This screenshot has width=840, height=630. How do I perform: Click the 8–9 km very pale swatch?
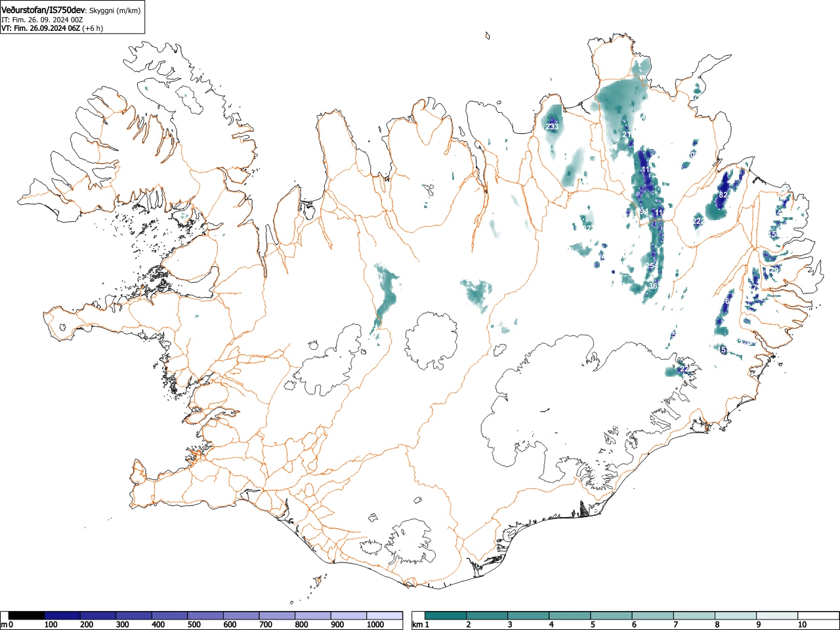click(x=736, y=616)
